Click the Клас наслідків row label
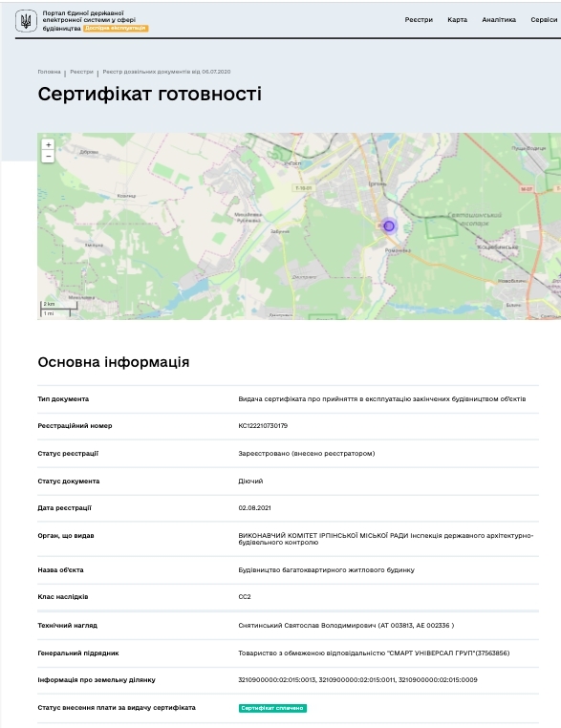This screenshot has height=728, width=561. pos(63,596)
